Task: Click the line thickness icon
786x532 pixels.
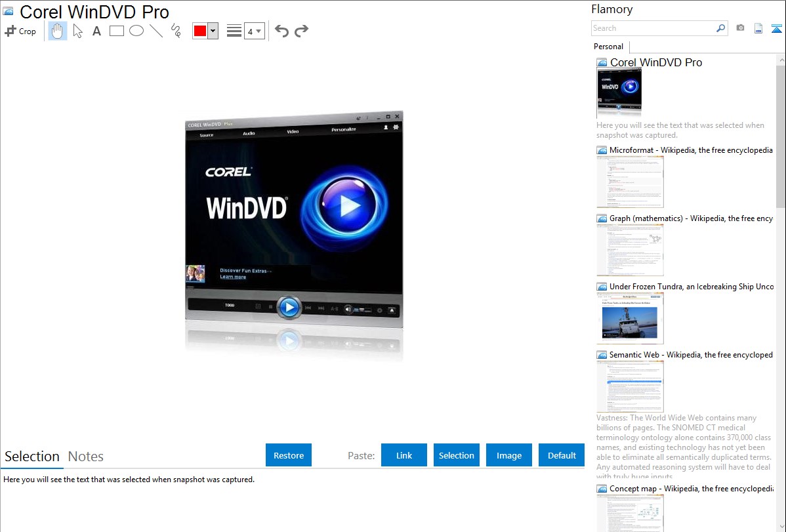Action: click(x=234, y=31)
